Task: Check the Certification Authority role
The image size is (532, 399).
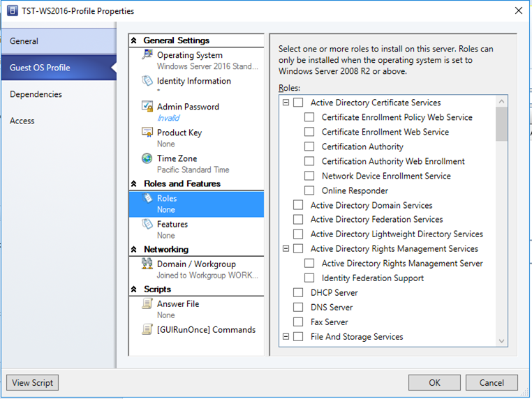Action: click(x=309, y=146)
